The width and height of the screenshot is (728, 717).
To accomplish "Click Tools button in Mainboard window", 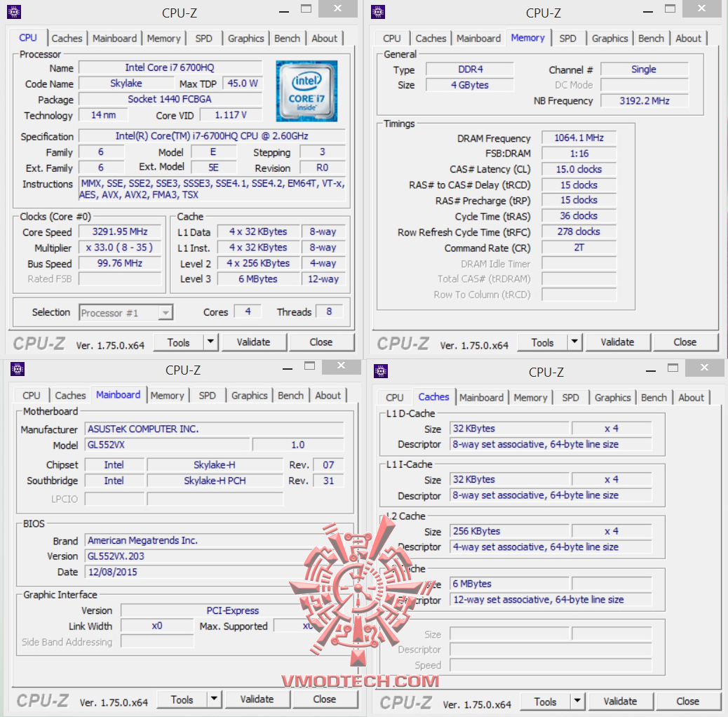I will (x=182, y=699).
